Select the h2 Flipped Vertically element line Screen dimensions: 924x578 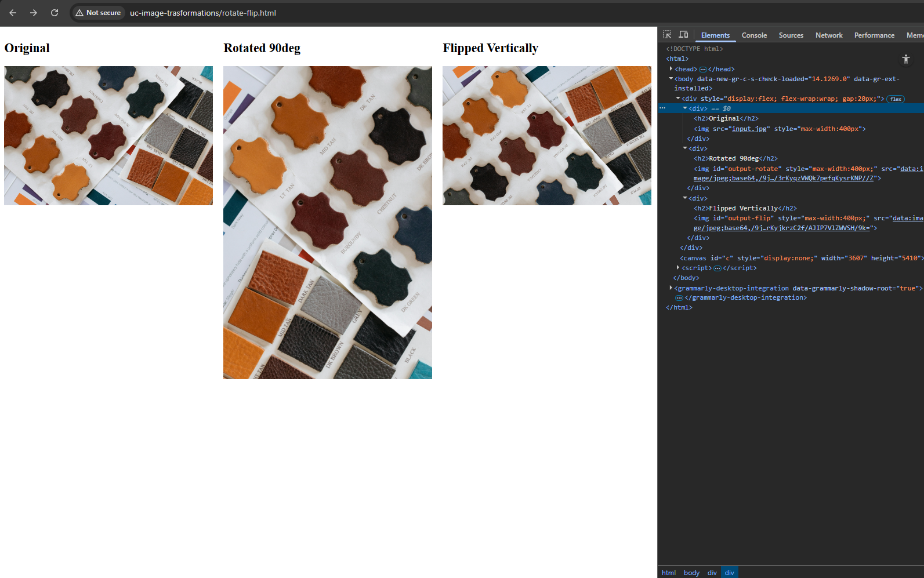[x=745, y=208]
